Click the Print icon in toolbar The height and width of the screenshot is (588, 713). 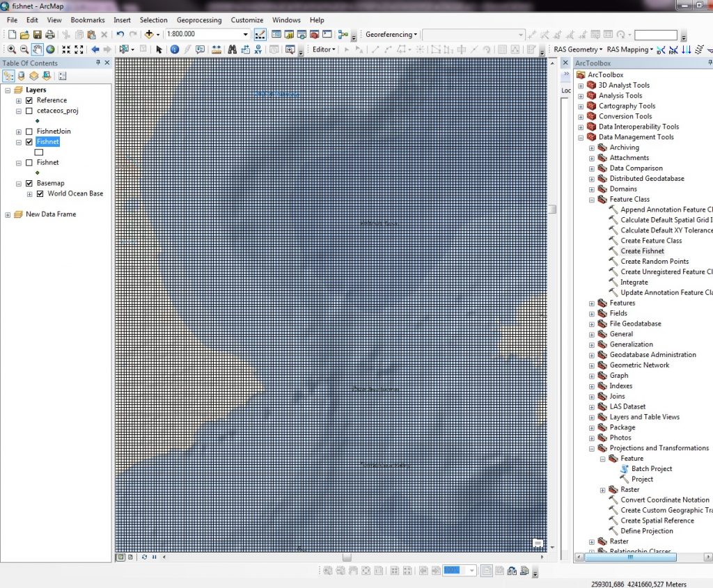pyautogui.click(x=50, y=35)
